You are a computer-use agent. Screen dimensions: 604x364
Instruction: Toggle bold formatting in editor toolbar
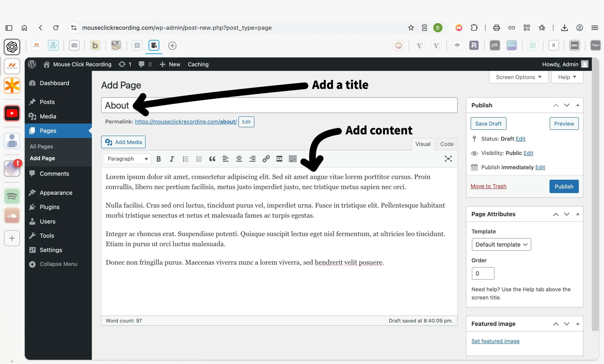coord(158,159)
